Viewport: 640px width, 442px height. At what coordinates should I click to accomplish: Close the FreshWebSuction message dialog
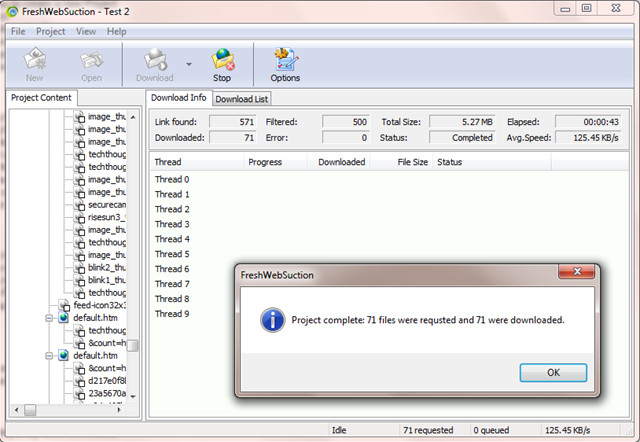577,271
